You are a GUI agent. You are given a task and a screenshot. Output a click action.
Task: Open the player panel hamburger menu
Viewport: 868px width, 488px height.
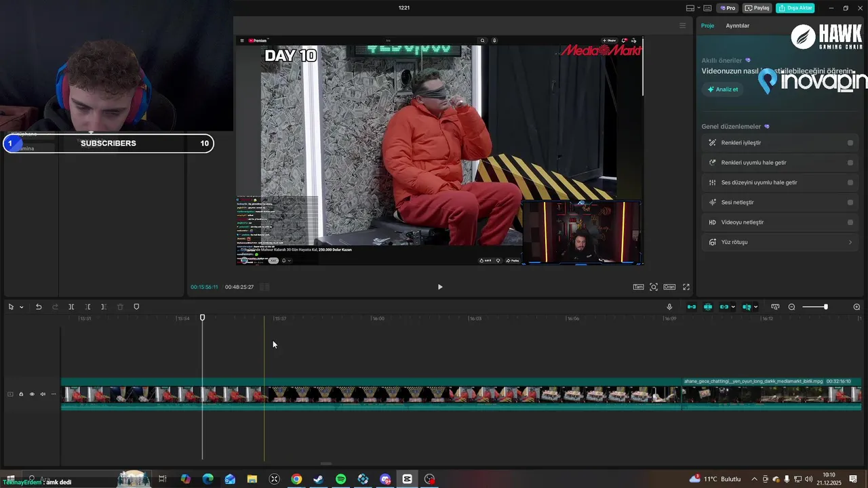[683, 26]
